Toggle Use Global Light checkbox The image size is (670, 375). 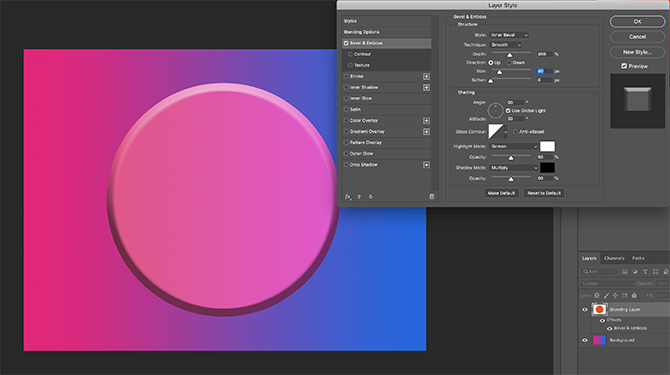tap(508, 111)
